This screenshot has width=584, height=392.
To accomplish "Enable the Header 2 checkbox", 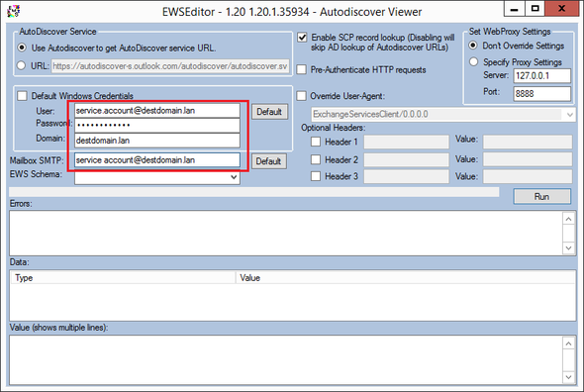I will pos(316,159).
